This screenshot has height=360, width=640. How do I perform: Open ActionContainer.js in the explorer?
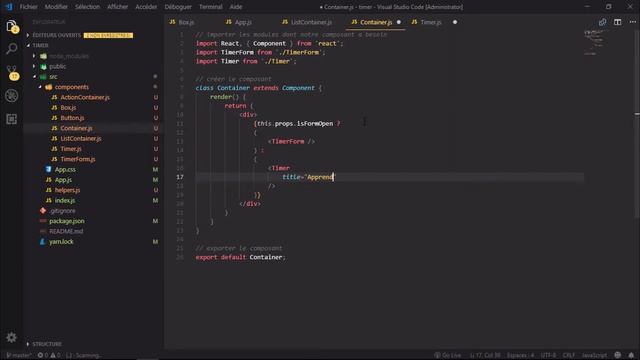pos(85,97)
